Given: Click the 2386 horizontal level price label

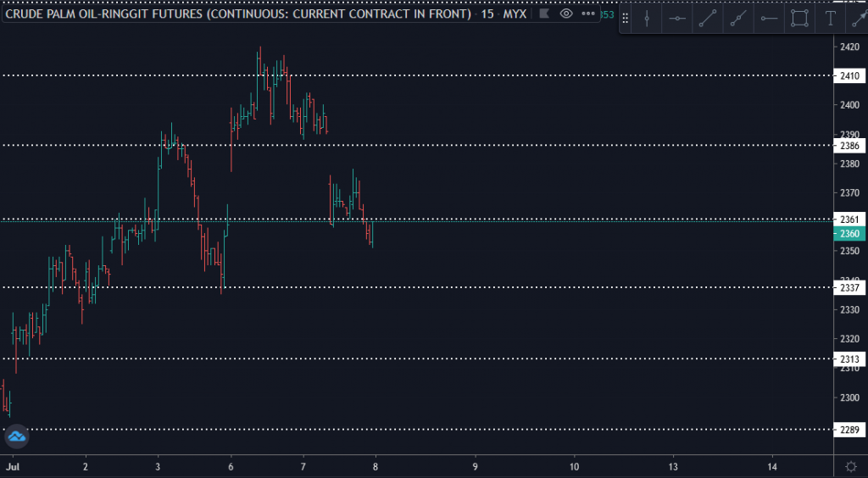Looking at the screenshot, I should click(849, 146).
